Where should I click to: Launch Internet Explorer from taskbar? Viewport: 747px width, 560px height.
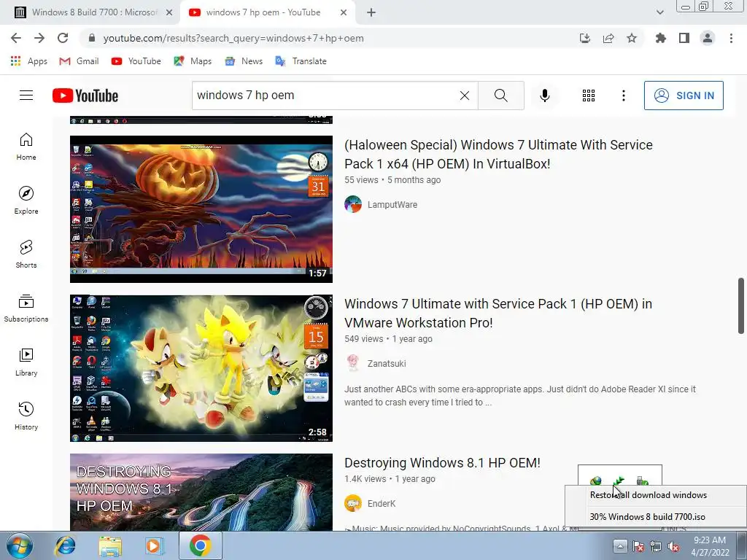point(65,545)
